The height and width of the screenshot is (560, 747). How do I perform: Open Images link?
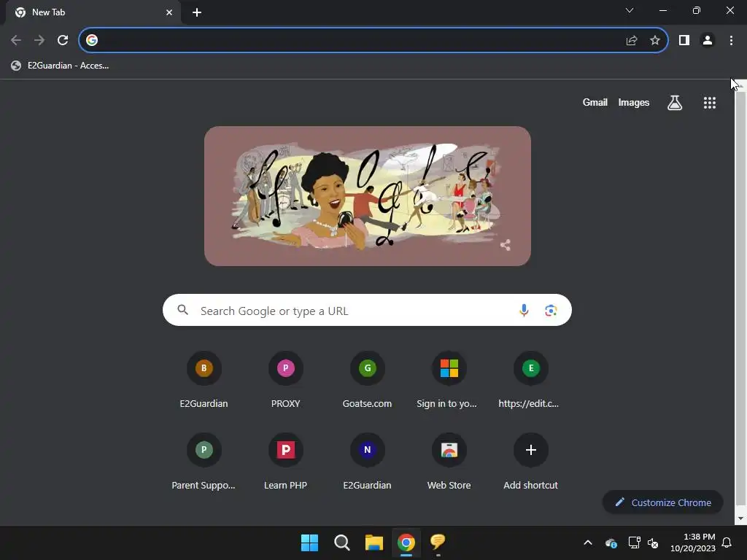634,102
